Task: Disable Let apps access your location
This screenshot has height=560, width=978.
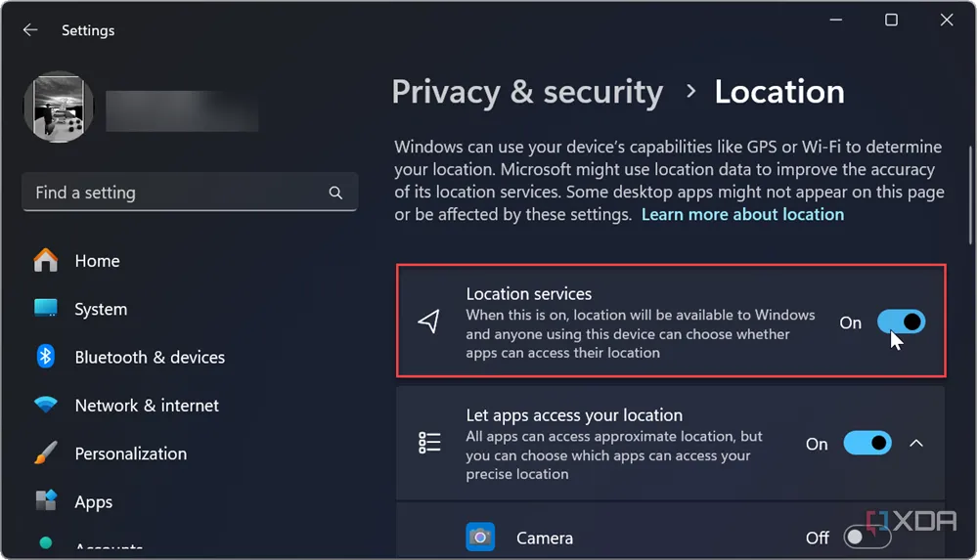Action: pos(867,444)
